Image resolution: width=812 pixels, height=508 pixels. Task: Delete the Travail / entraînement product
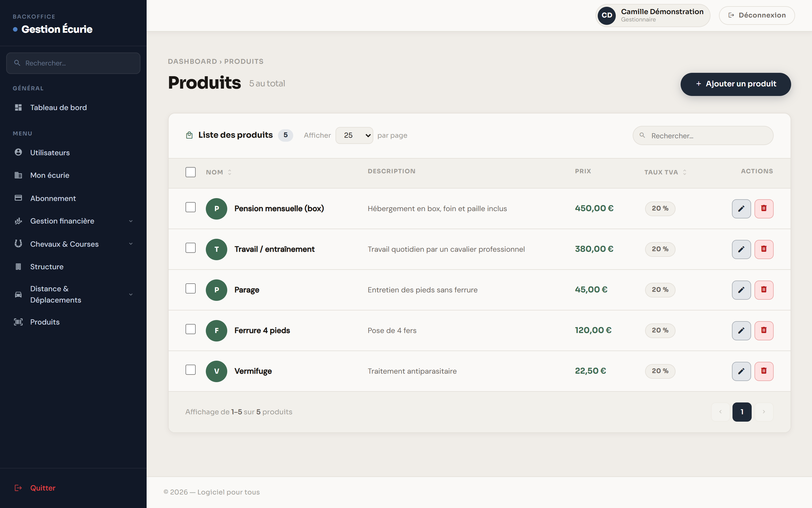click(x=764, y=249)
